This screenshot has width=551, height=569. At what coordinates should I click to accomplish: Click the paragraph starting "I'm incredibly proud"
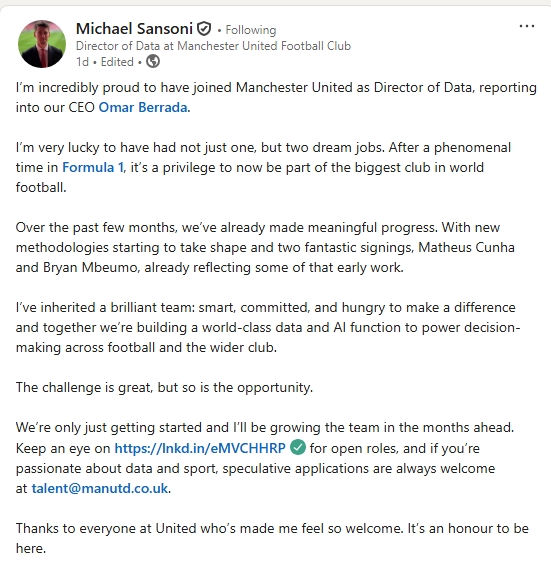pyautogui.click(x=276, y=97)
